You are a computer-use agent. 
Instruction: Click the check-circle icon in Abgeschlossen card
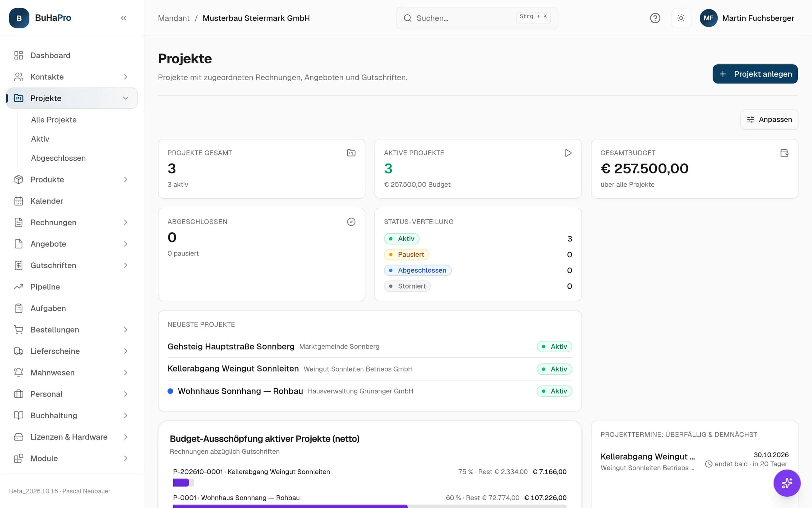(351, 222)
